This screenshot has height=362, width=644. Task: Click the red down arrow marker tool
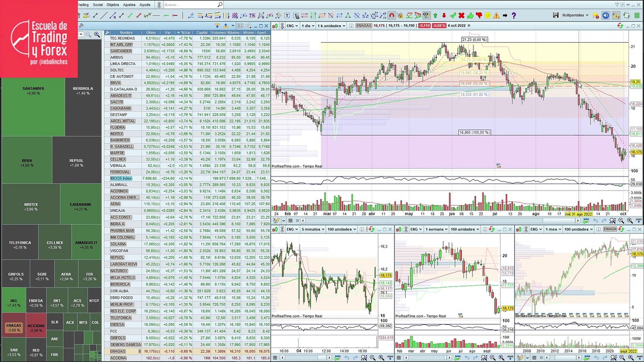[x=444, y=16]
